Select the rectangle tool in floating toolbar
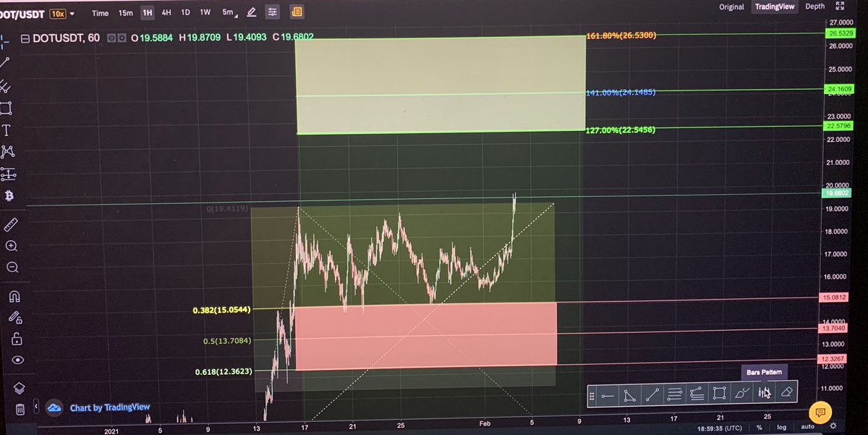 pos(719,394)
